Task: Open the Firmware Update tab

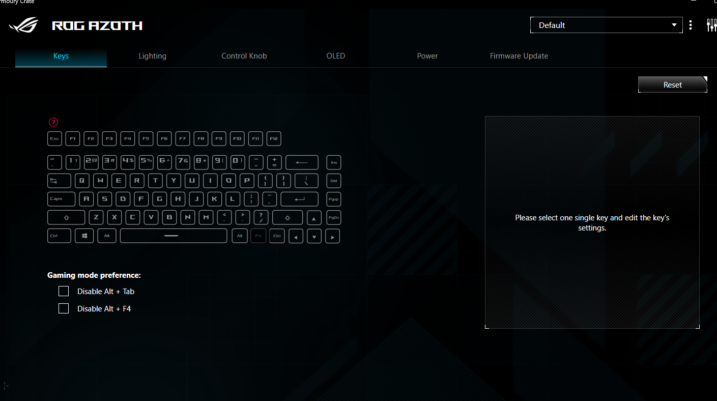Action: point(518,56)
